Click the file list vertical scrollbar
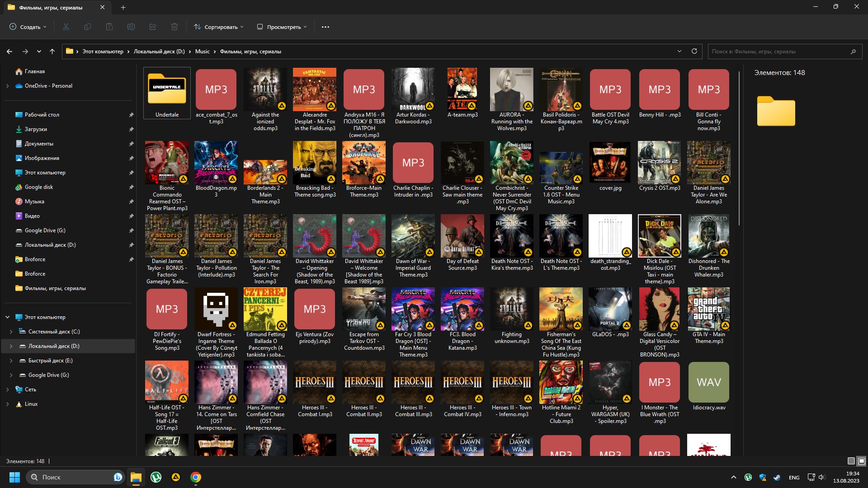 point(739,149)
